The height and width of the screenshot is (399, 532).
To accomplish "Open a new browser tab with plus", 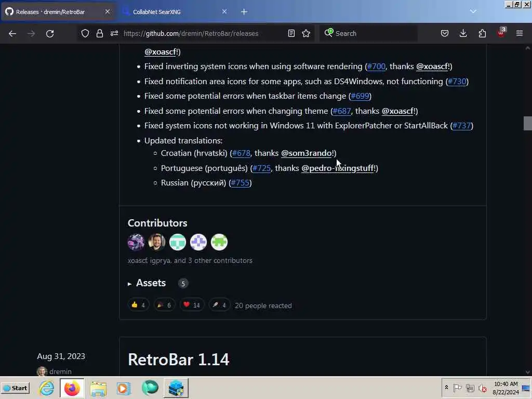I will 244,12.
